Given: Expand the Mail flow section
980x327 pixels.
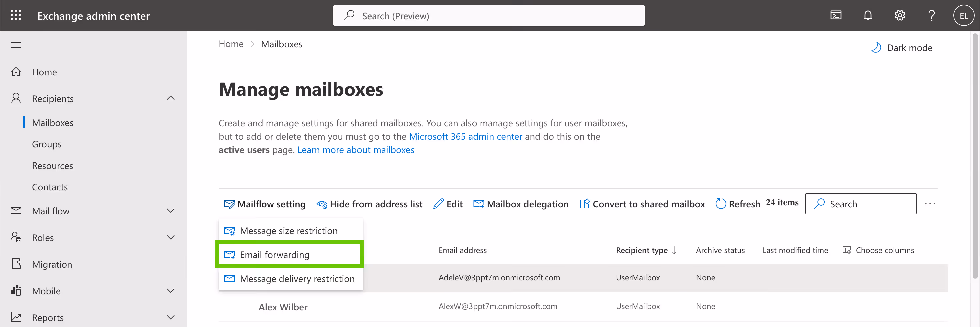Looking at the screenshot, I should click(171, 210).
